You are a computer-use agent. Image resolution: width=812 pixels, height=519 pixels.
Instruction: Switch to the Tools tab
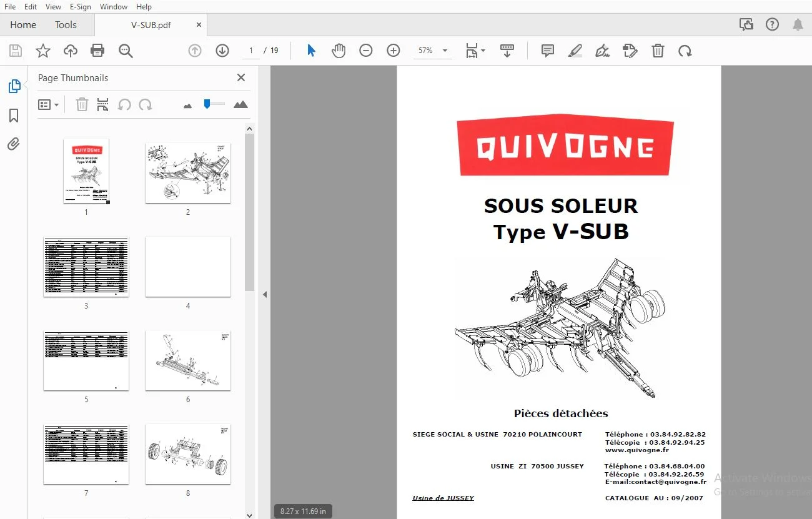point(66,25)
